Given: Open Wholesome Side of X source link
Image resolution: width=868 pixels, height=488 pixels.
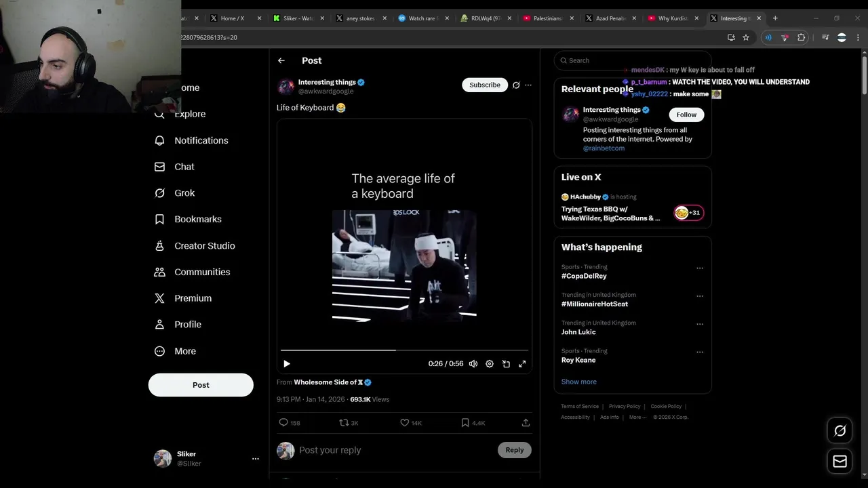Looking at the screenshot, I should point(332,382).
